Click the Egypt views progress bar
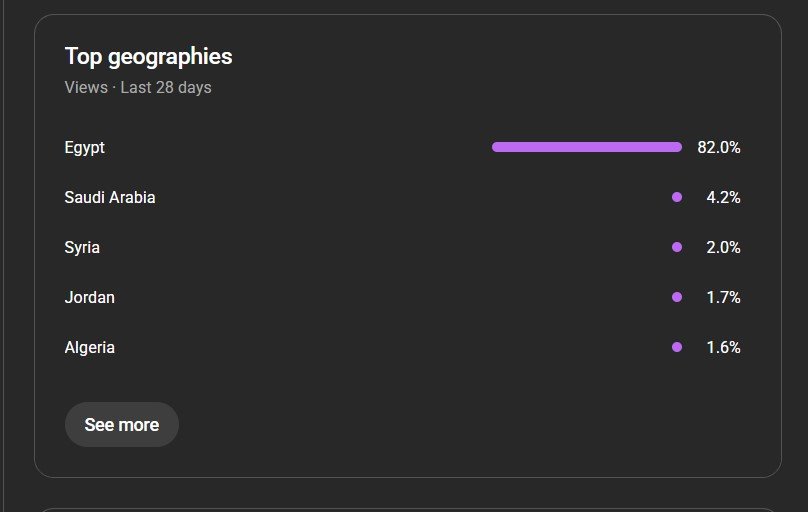The height and width of the screenshot is (512, 808). (x=587, y=147)
